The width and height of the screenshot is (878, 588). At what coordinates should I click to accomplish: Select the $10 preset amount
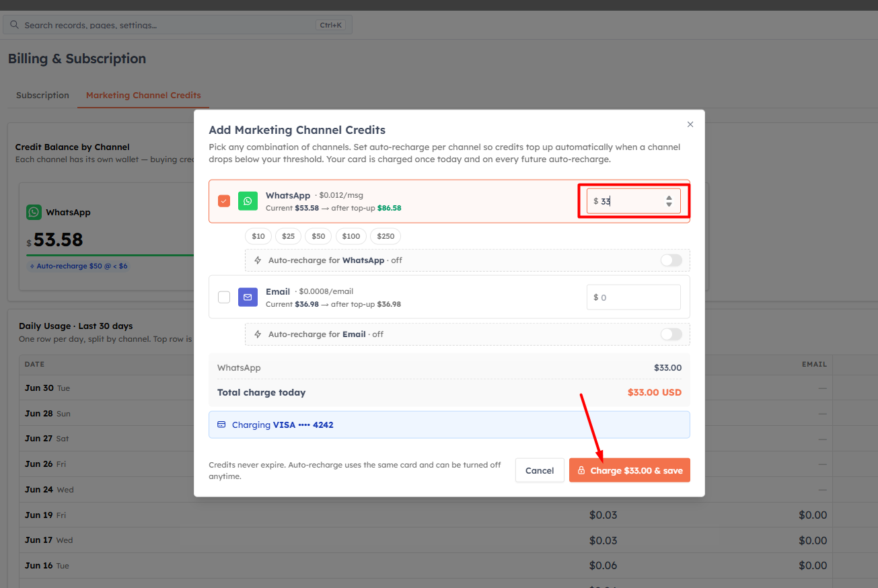pyautogui.click(x=258, y=236)
